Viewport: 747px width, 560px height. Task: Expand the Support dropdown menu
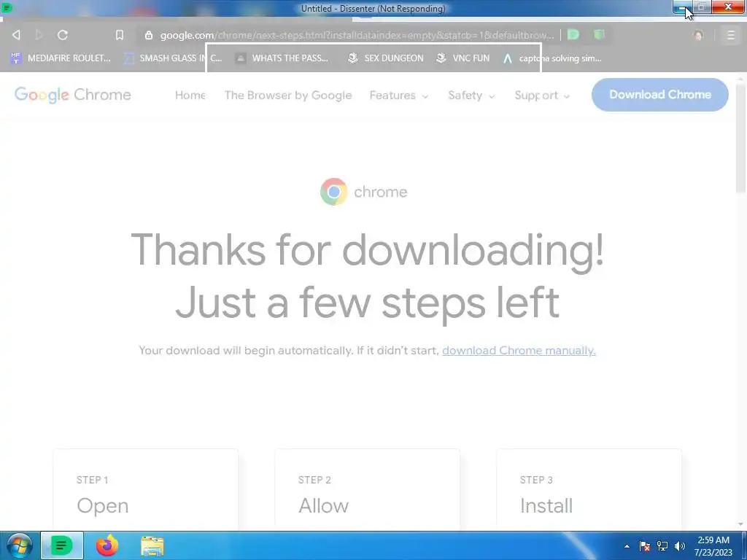[542, 96]
